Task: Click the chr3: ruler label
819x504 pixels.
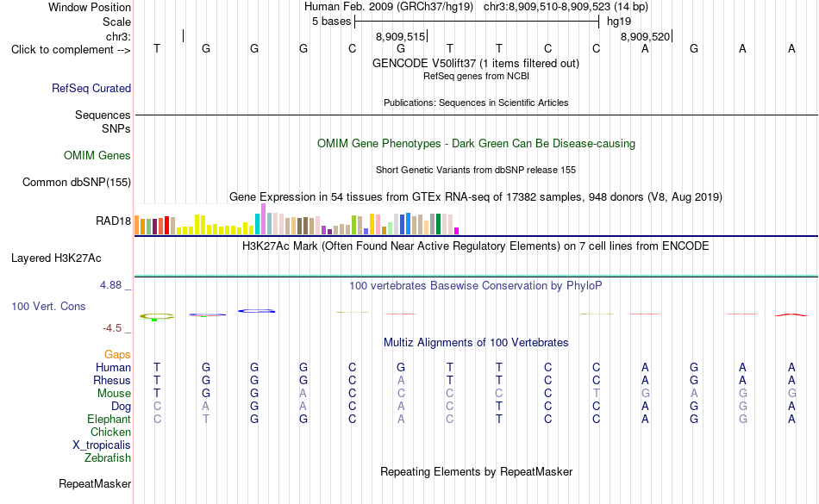Action: pos(119,36)
